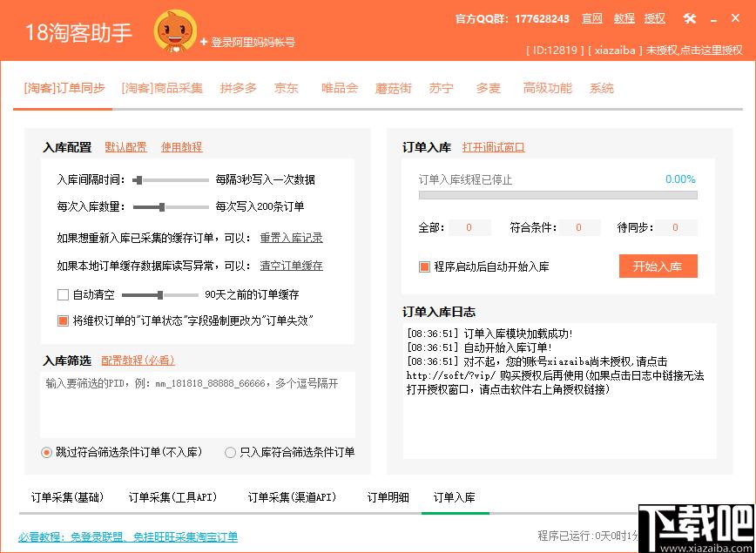Screen dimensions: 756x553
Task: Open the wrench settings tools icon
Action: pos(690,19)
